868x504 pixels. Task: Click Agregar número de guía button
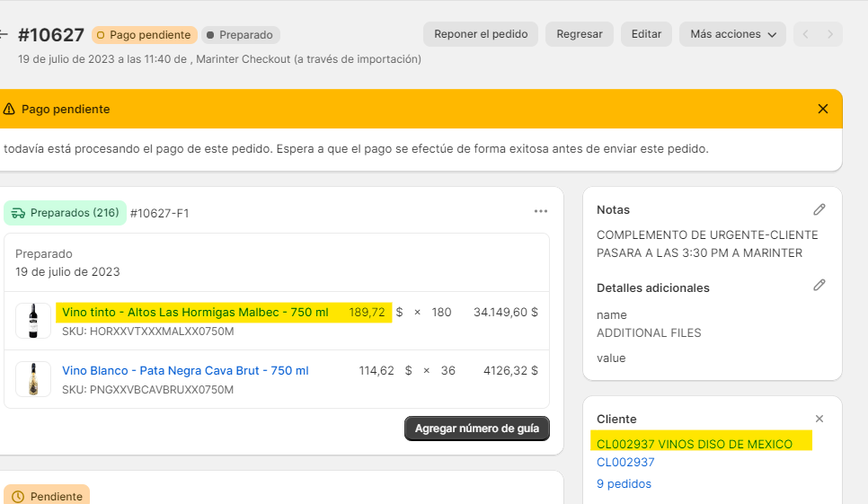476,429
